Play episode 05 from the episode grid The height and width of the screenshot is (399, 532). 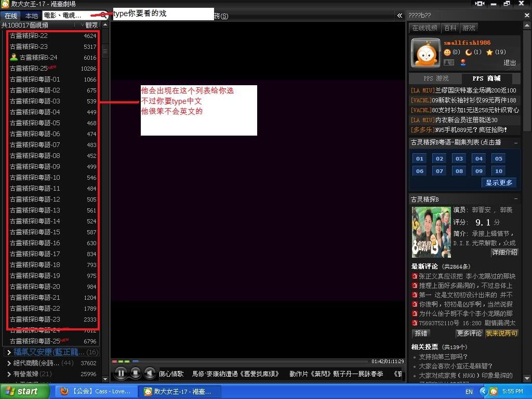pyautogui.click(x=498, y=158)
